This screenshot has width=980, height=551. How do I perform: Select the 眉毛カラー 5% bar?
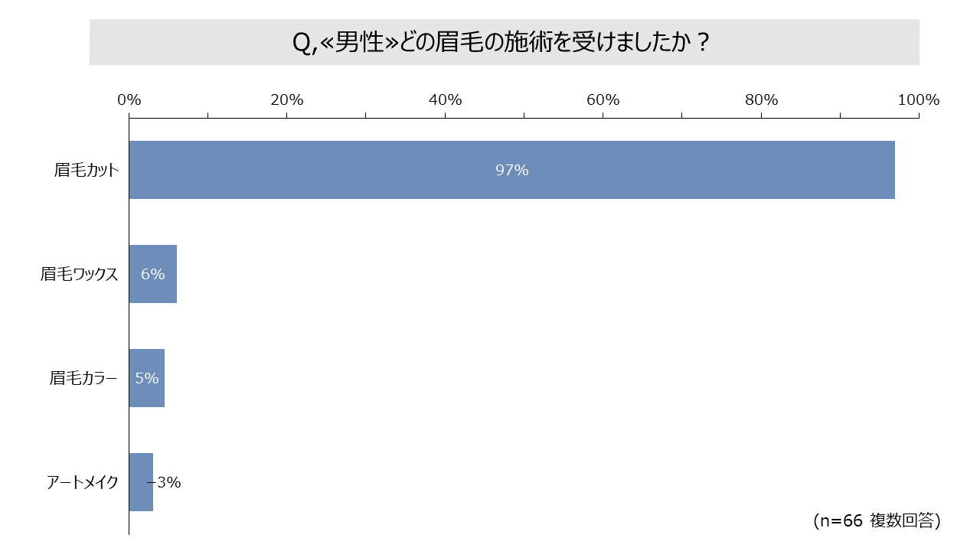(x=147, y=378)
